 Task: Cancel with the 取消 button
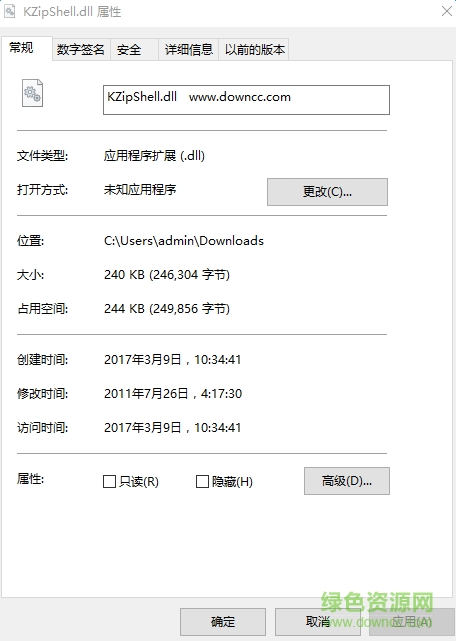(318, 622)
